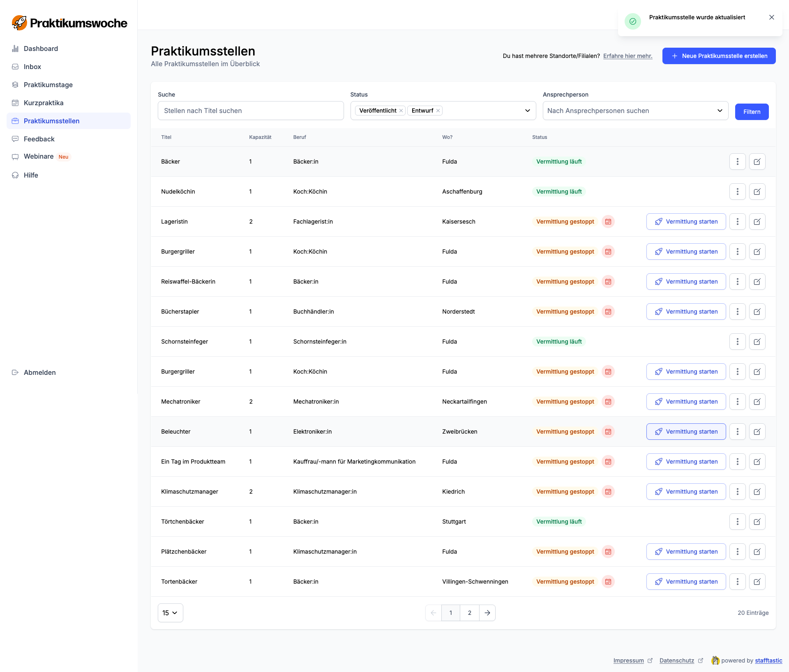The image size is (789, 672).
Task: Click edit icon for Nudelköchin row
Action: coord(757,192)
